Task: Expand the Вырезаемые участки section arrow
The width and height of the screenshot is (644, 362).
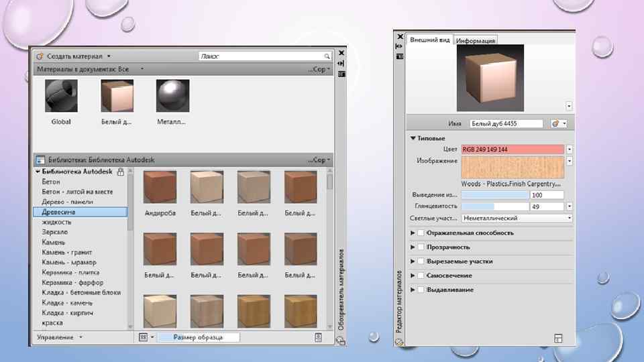Action: [x=412, y=261]
